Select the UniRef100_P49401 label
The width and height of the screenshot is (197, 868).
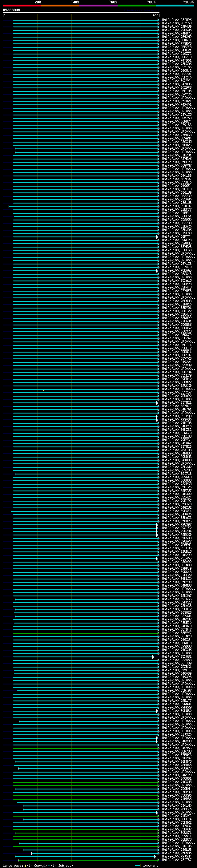click(x=177, y=104)
